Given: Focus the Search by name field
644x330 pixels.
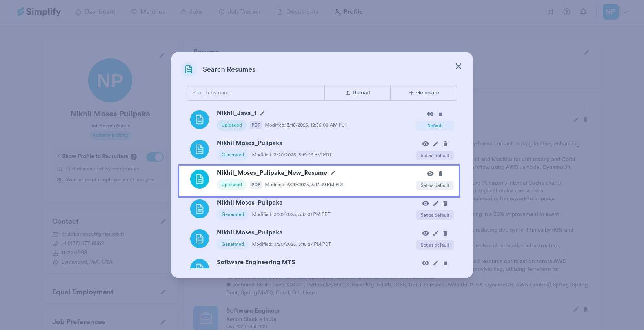Looking at the screenshot, I should tap(256, 93).
